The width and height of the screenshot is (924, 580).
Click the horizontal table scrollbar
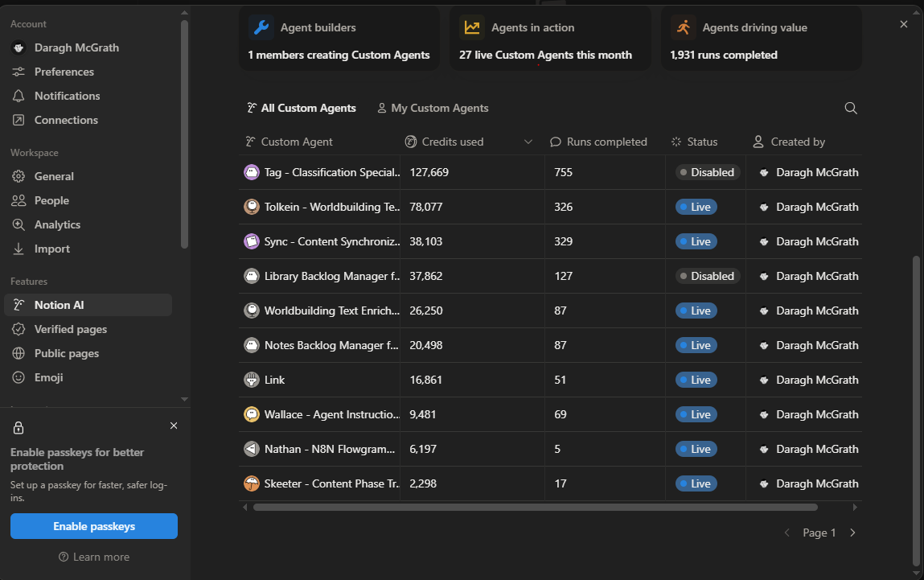pos(535,508)
